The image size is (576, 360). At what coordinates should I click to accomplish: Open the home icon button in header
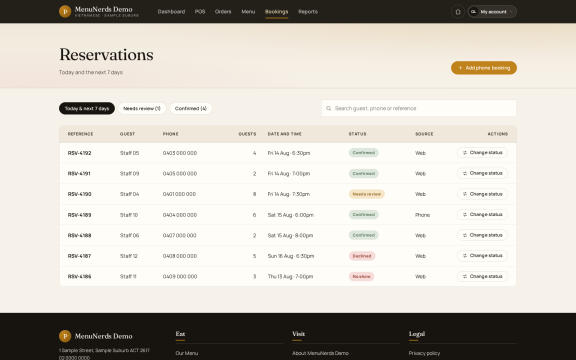click(x=458, y=12)
